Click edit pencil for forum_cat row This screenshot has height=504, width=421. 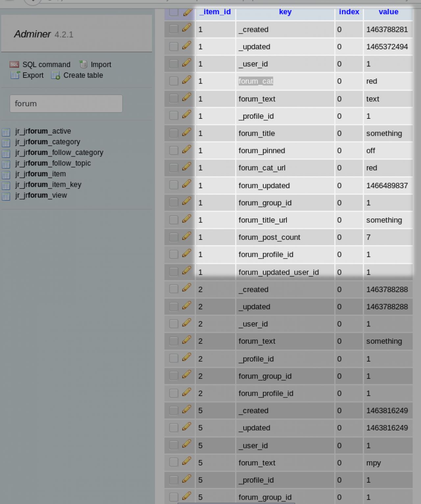[186, 80]
